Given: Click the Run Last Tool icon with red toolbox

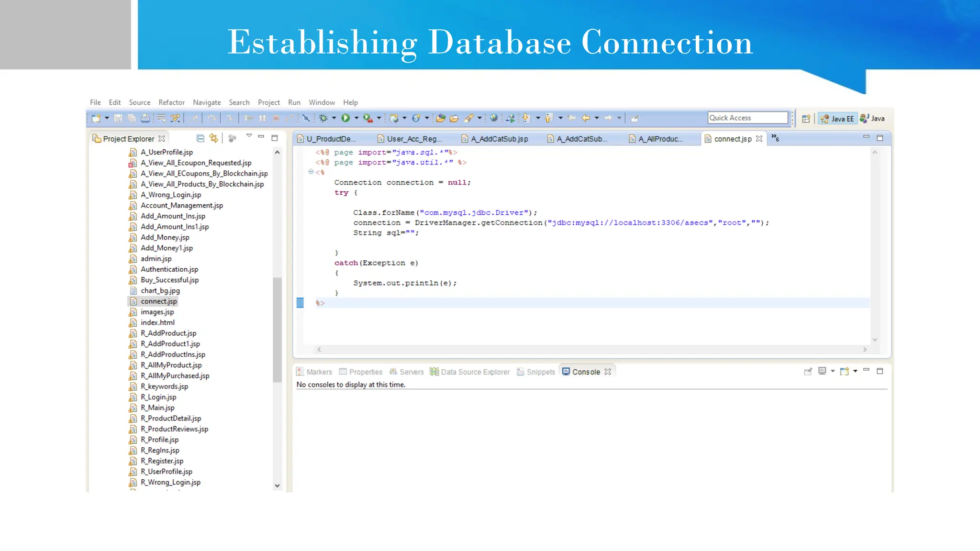Looking at the screenshot, I should 367,118.
